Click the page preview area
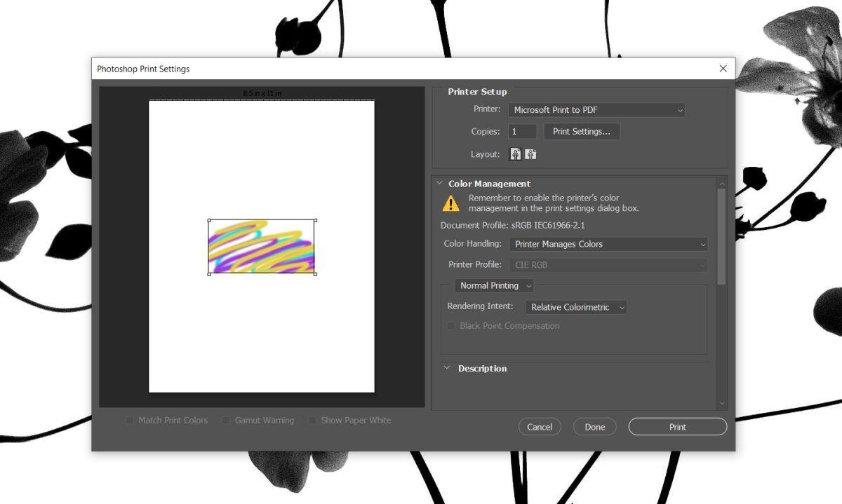Image resolution: width=842 pixels, height=504 pixels. [x=262, y=336]
